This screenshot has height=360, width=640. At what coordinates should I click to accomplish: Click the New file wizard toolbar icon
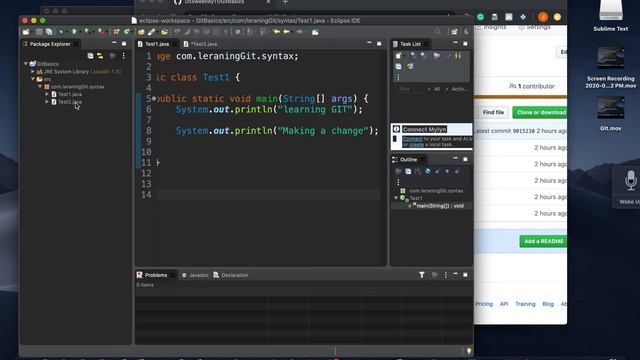click(26, 32)
